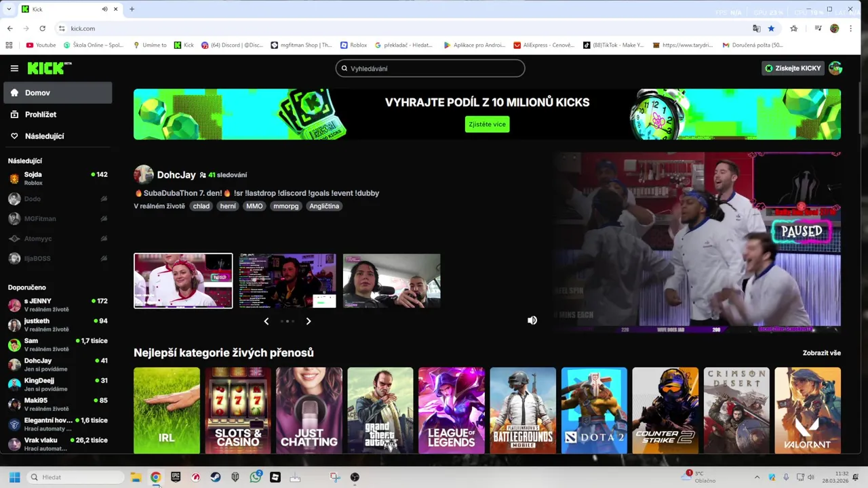The image size is (868, 488).
Task: Select the mmorpg tag
Action: (286, 206)
